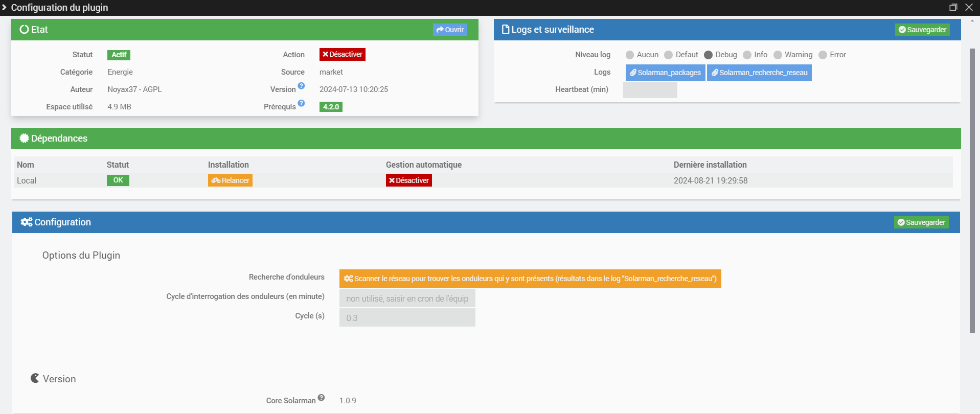Click the OK dependency status badge
The height and width of the screenshot is (414, 980).
click(x=118, y=180)
